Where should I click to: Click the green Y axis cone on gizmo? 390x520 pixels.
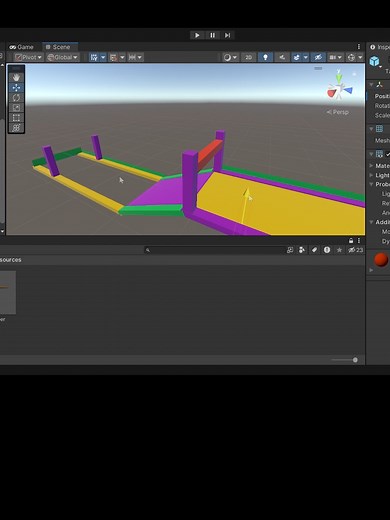tap(339, 79)
